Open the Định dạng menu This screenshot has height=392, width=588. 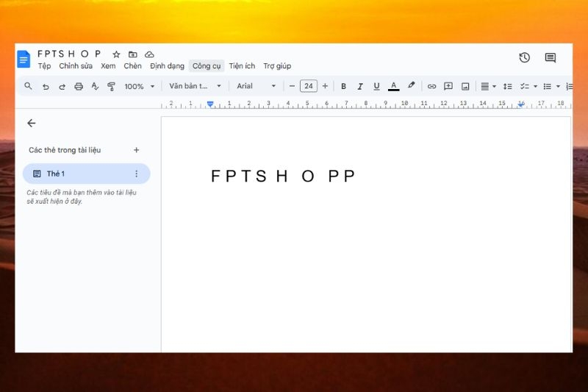[167, 65]
